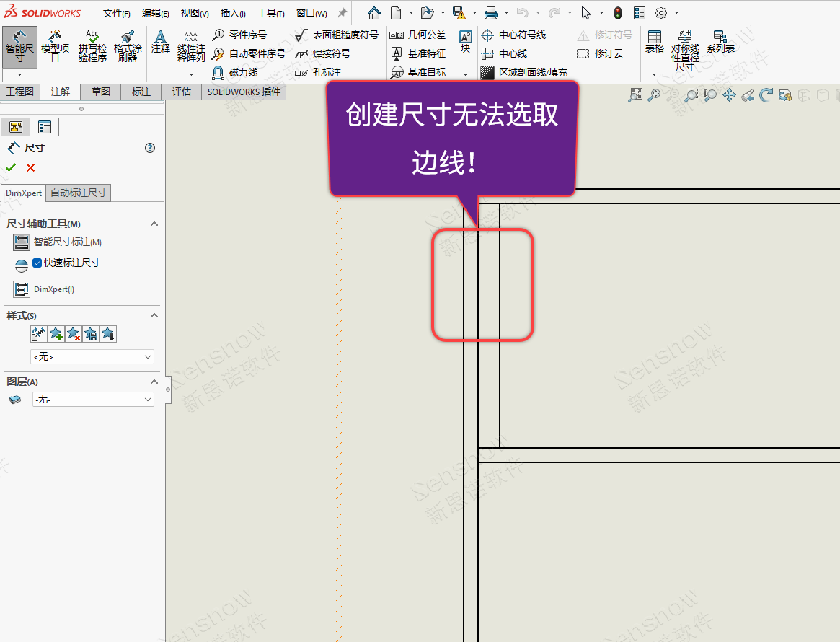Select Area Hatch/Fill (区域剖面线/填充)
Viewport: 840px width, 642px height.
tap(525, 72)
